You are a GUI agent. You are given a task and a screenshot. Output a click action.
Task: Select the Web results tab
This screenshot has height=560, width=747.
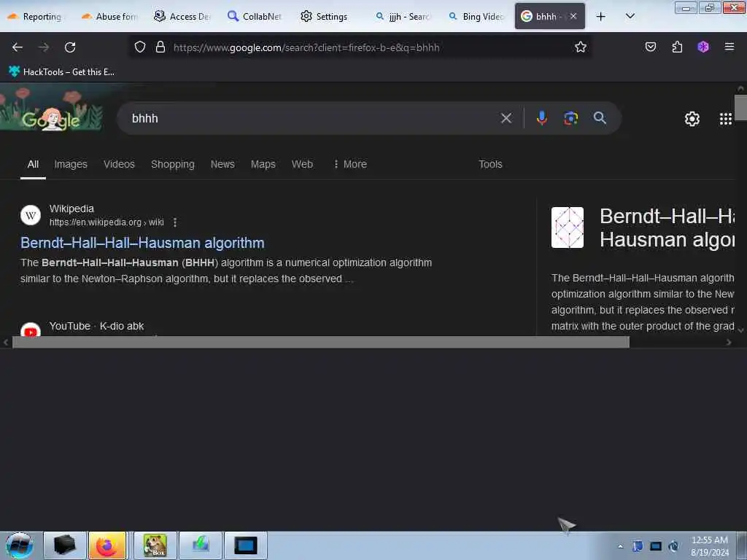click(x=302, y=164)
